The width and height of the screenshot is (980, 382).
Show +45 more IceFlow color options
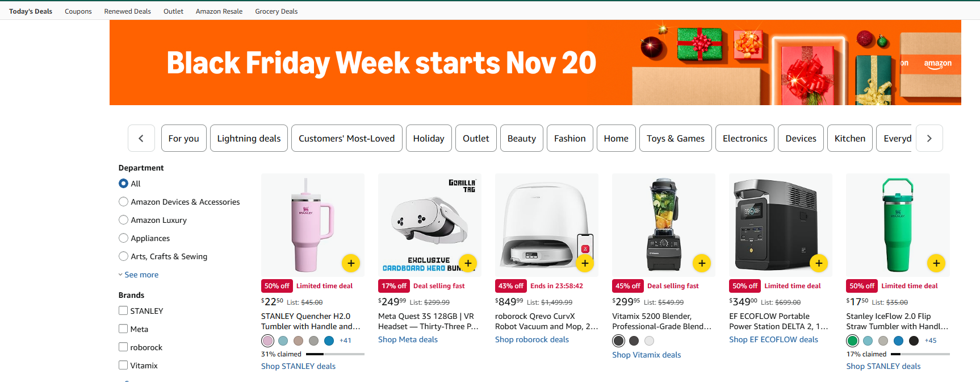931,341
